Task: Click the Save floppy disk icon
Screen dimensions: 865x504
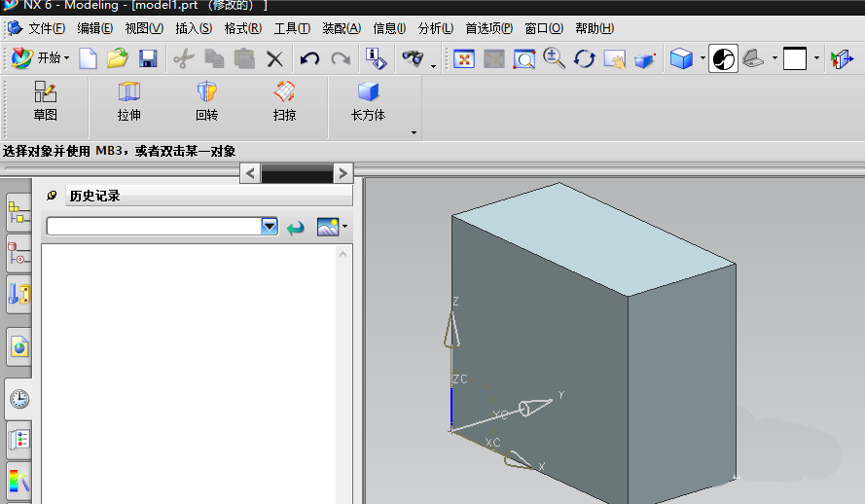Action: pos(148,59)
